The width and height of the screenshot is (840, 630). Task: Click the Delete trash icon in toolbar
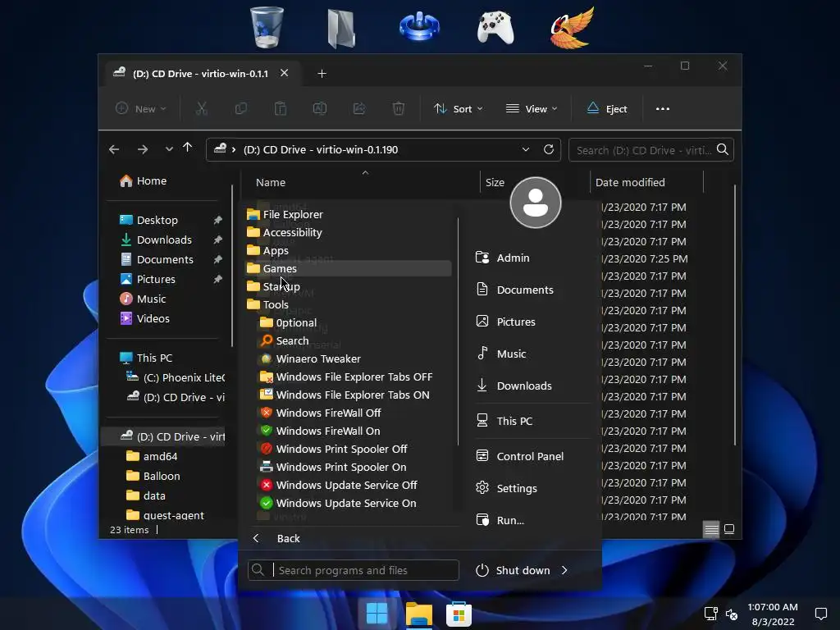(399, 109)
